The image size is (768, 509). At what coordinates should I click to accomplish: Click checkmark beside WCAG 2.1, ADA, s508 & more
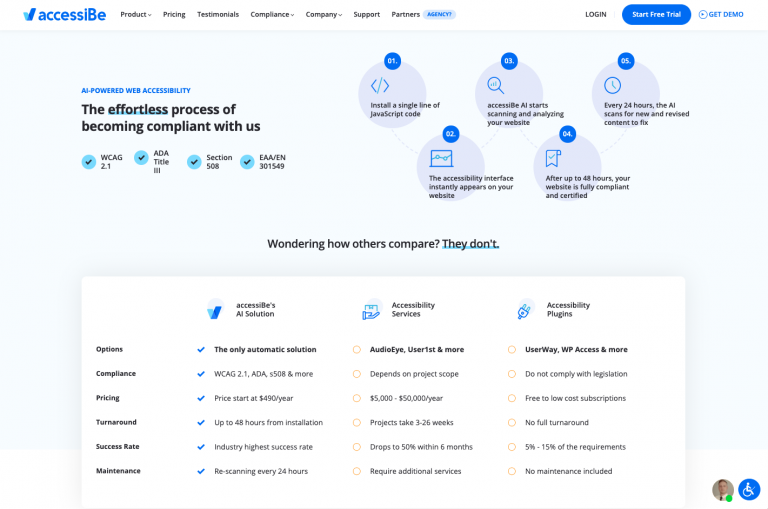[201, 374]
